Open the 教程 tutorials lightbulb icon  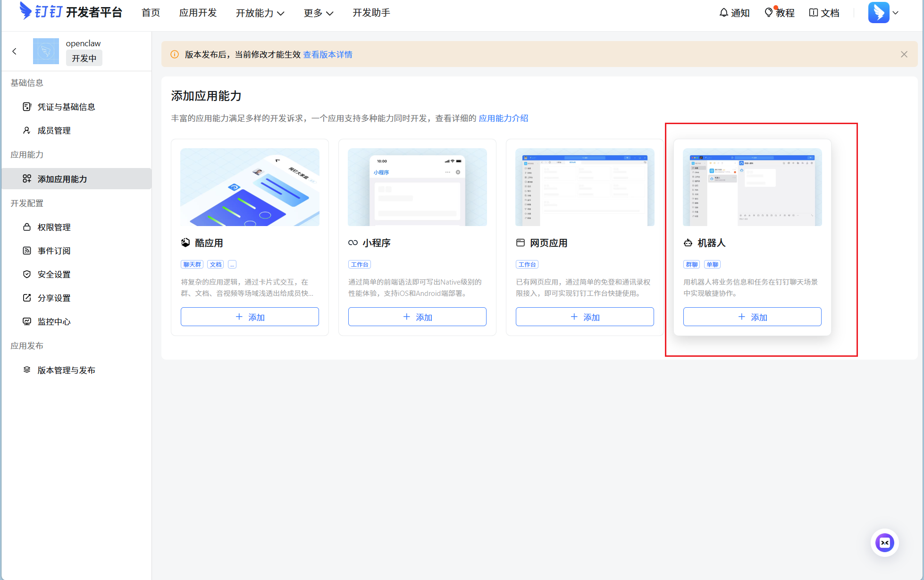pyautogui.click(x=779, y=13)
